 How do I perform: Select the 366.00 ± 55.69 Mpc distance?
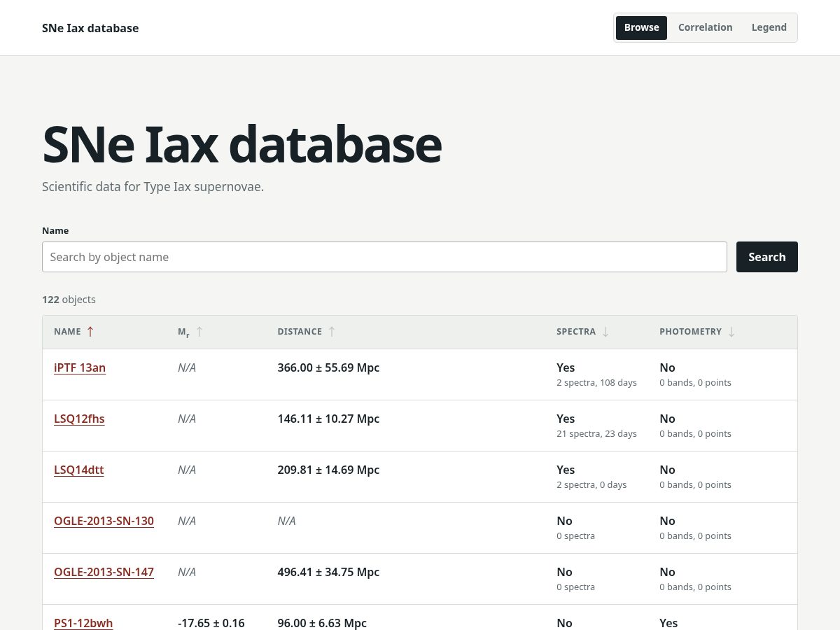(x=328, y=368)
